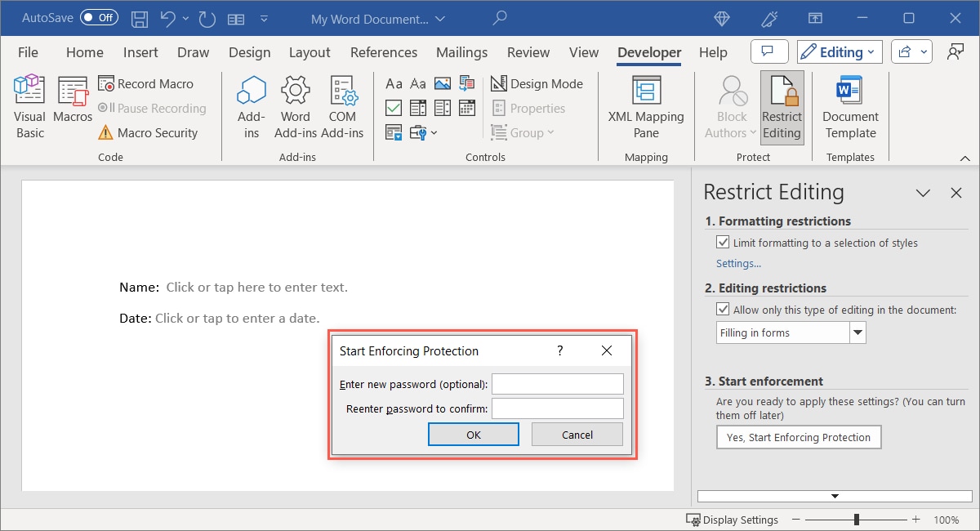Open formatting restrictions Settings link
Screen dimensions: 980x531
point(737,263)
